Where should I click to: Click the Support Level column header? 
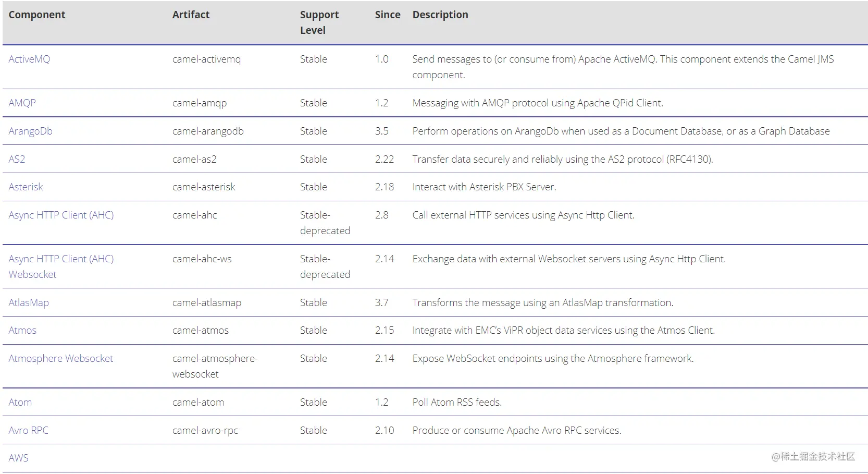tap(319, 22)
